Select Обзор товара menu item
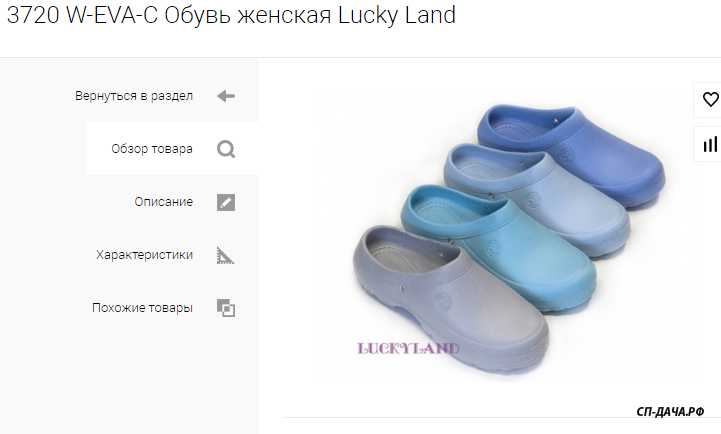 pyautogui.click(x=152, y=149)
